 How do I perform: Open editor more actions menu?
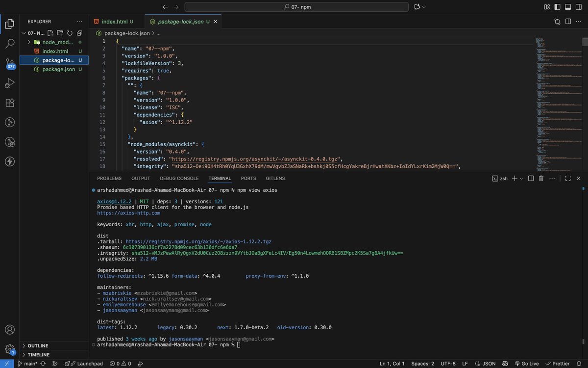(x=579, y=22)
